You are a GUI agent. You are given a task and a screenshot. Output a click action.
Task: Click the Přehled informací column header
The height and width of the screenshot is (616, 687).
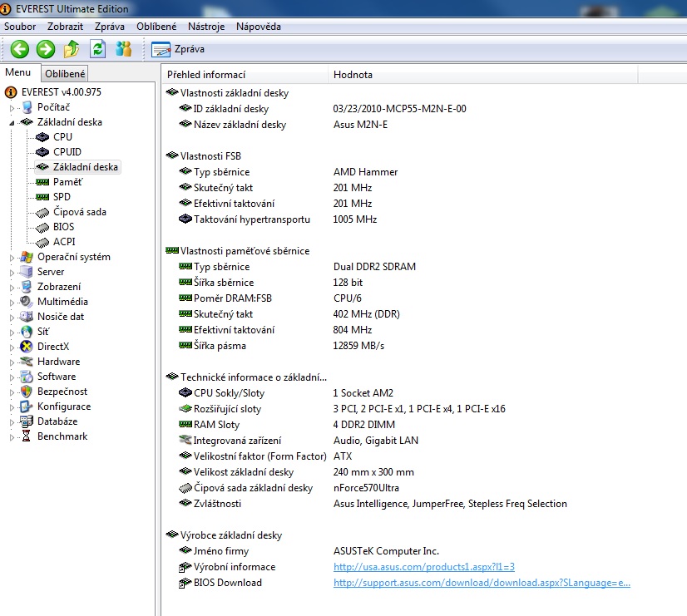pyautogui.click(x=245, y=75)
